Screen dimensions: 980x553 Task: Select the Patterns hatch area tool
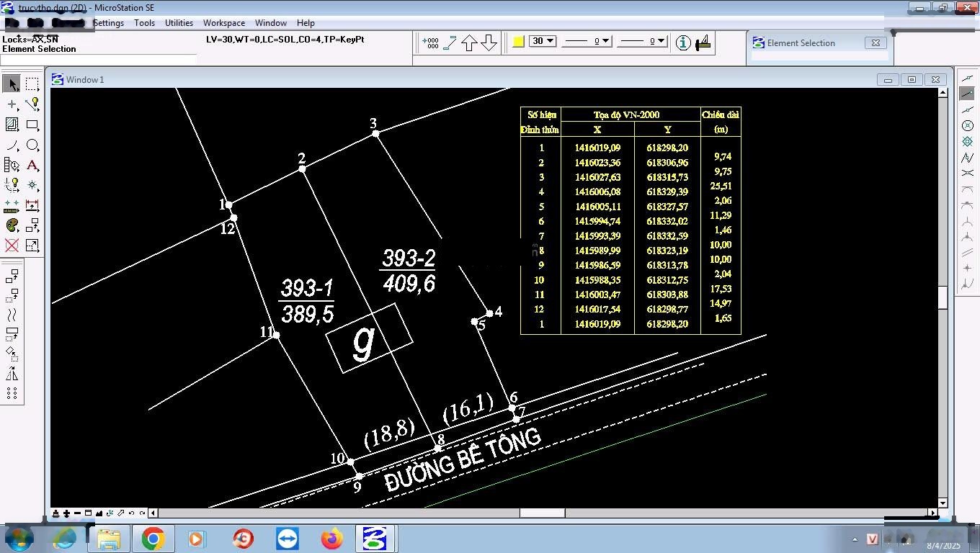[12, 125]
